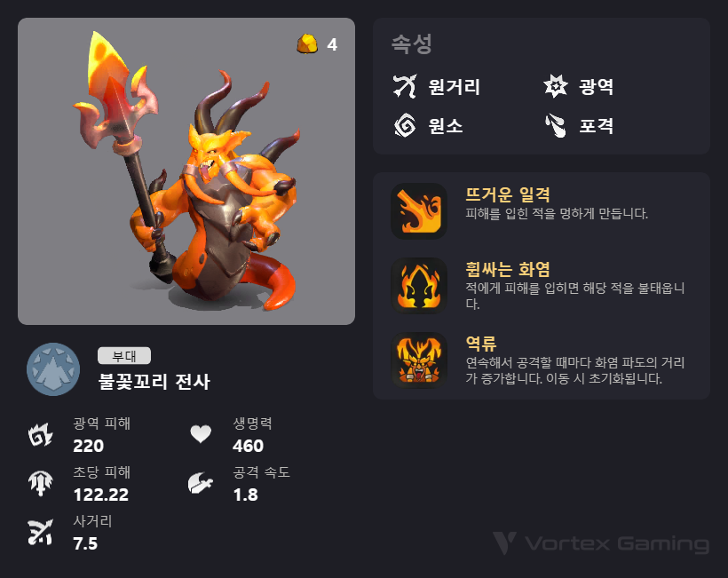Click the 부대 type badge

pyautogui.click(x=124, y=356)
